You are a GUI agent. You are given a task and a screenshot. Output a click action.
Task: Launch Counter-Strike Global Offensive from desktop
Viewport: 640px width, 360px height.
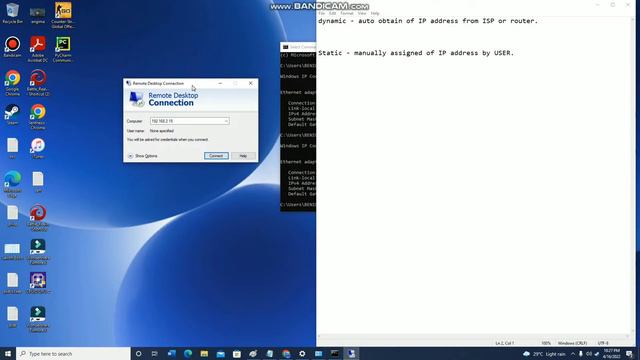tap(63, 15)
